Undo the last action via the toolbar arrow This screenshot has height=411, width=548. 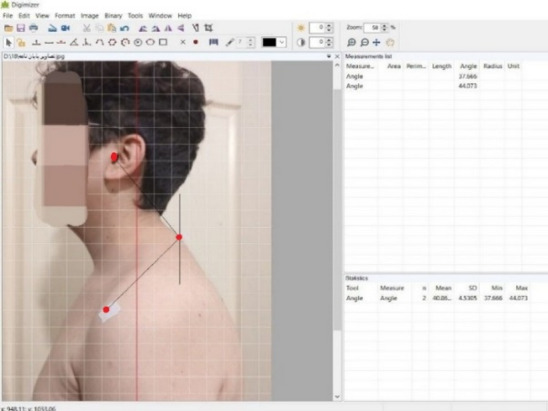tap(124, 28)
